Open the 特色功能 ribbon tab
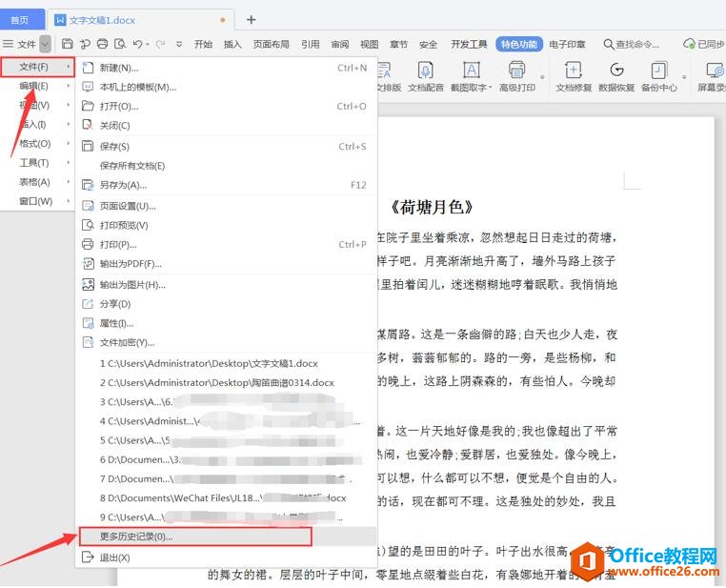 tap(519, 45)
